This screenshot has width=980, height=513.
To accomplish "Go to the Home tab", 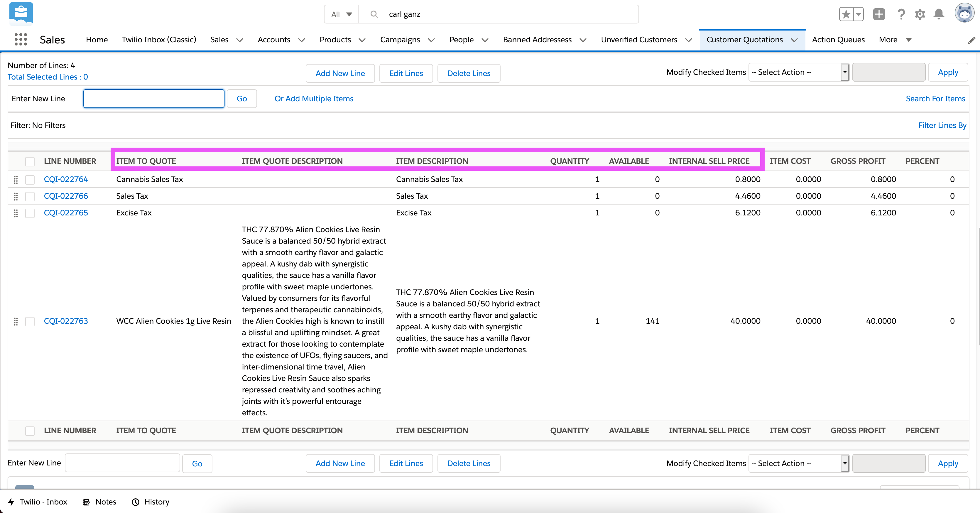I will click(97, 40).
